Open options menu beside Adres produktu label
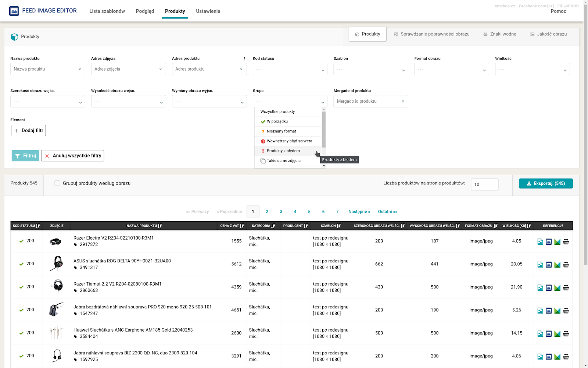This screenshot has height=368, width=588. (x=244, y=59)
